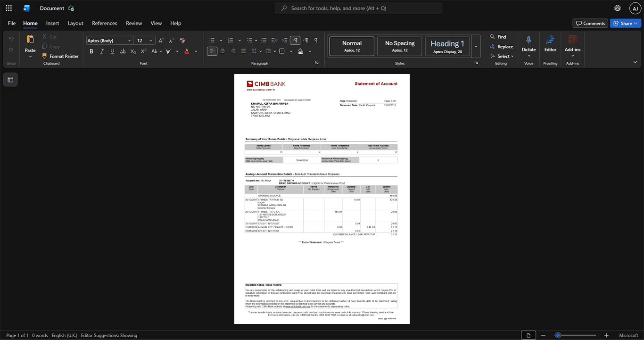
Task: Open the app launcher waffle grid
Action: [x=8, y=8]
